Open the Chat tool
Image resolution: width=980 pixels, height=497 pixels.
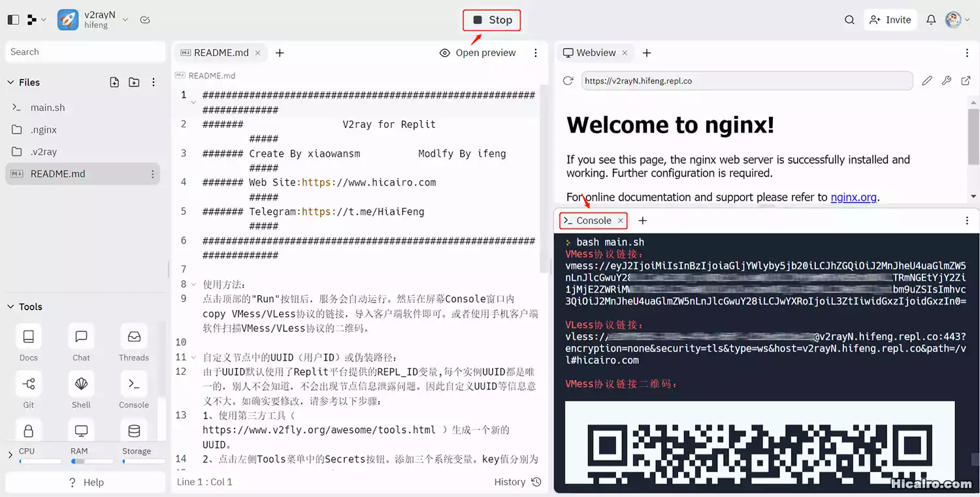pyautogui.click(x=80, y=343)
